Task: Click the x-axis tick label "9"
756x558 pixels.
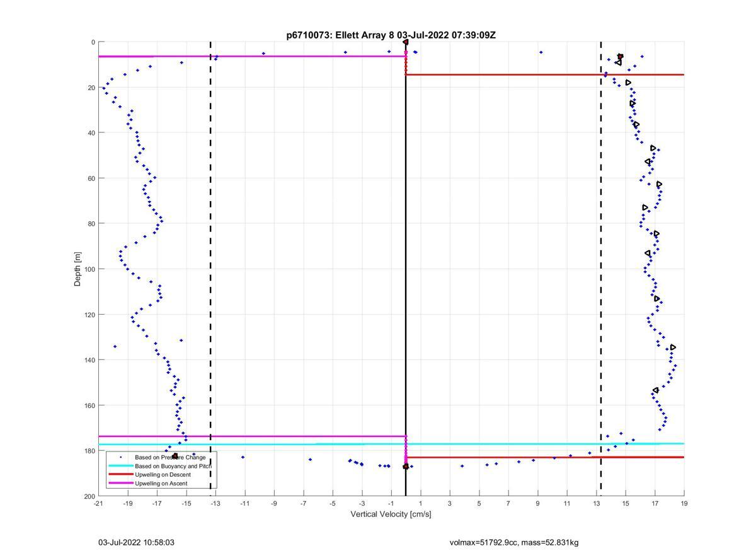Action: tap(537, 504)
